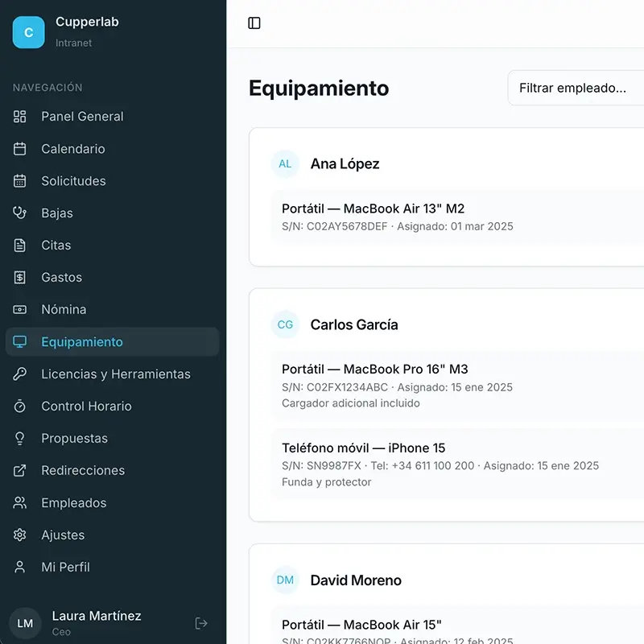
Task: Click the Panel General grid icon
Action: pos(19,117)
